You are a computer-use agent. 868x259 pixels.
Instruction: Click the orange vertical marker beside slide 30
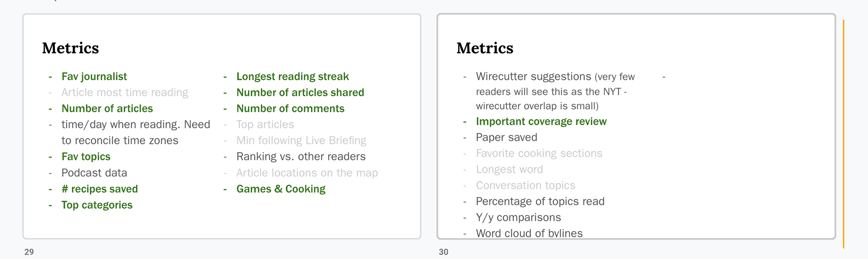pos(844,134)
